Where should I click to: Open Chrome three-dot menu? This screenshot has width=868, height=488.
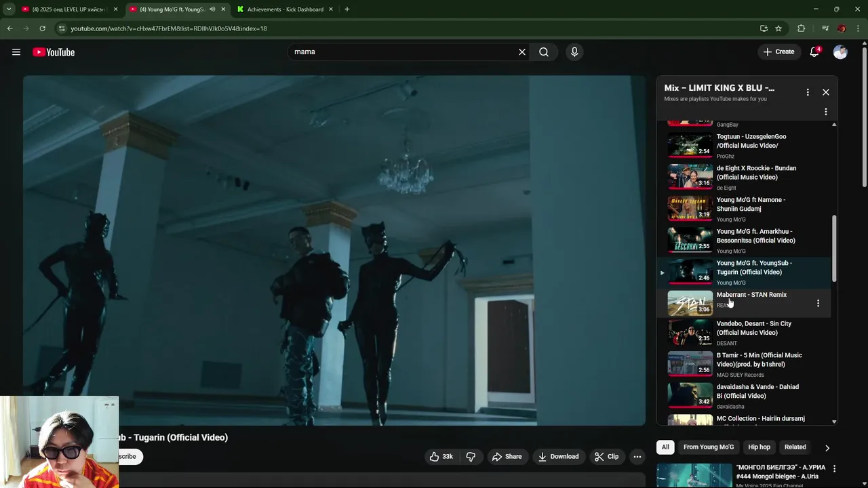pos(859,28)
